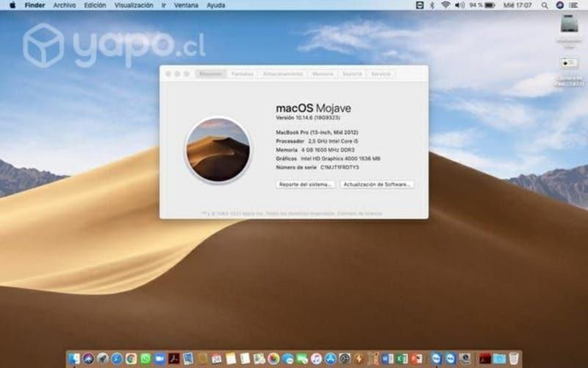Click the Versión 10.14.6 text
The height and width of the screenshot is (368, 588).
308,118
